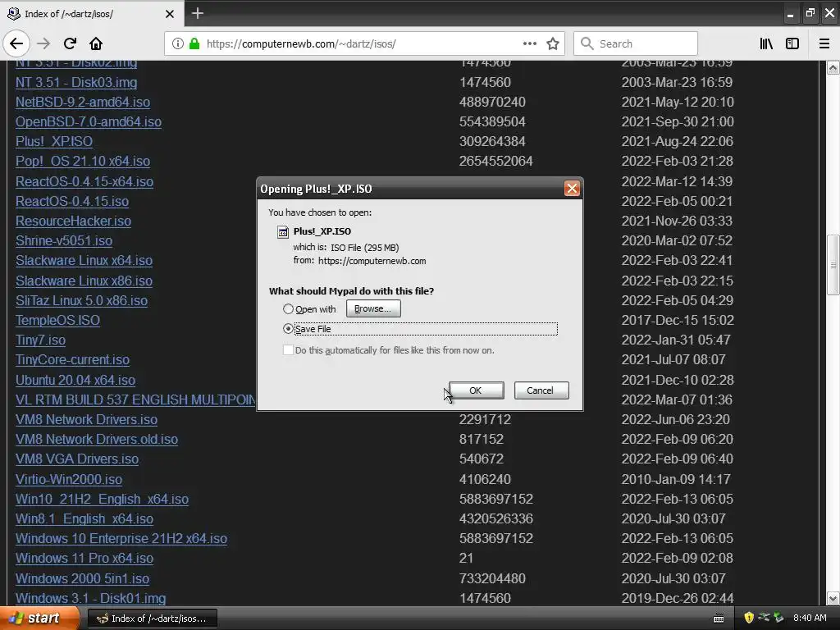
Task: Cancel the file download dialog
Action: (x=541, y=390)
